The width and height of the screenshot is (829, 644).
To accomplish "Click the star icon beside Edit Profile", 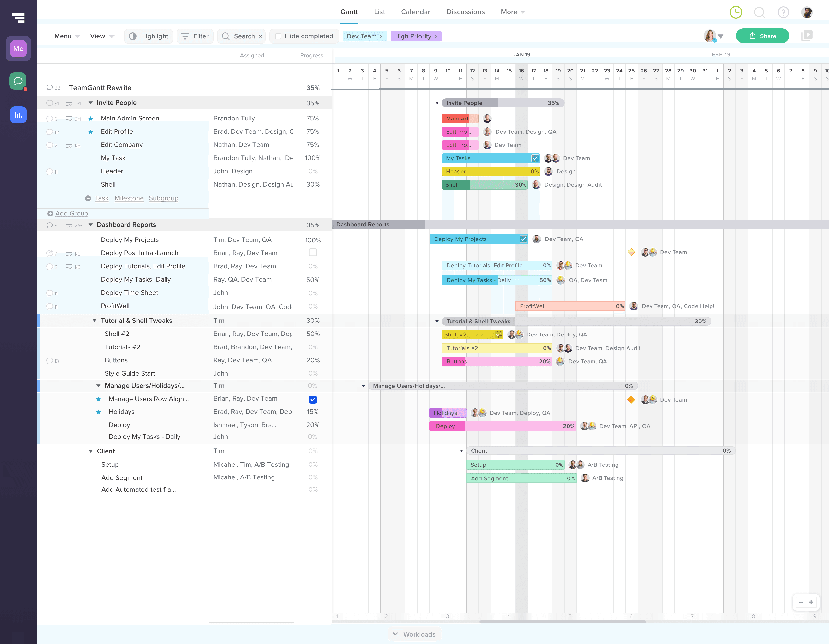I will point(91,132).
